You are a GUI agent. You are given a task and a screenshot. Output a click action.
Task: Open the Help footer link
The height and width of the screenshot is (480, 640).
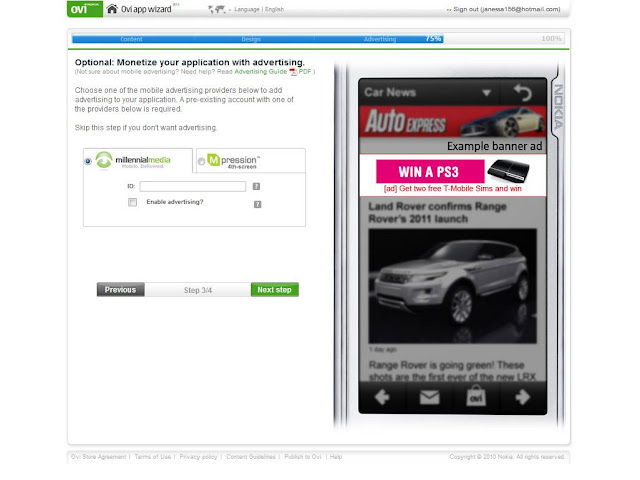click(x=336, y=457)
